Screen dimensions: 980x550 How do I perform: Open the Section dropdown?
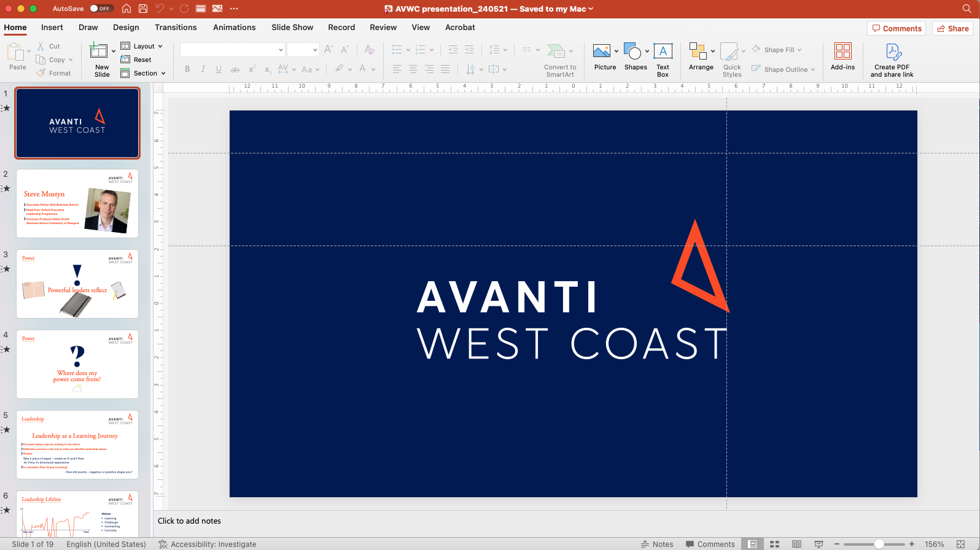[x=143, y=73]
